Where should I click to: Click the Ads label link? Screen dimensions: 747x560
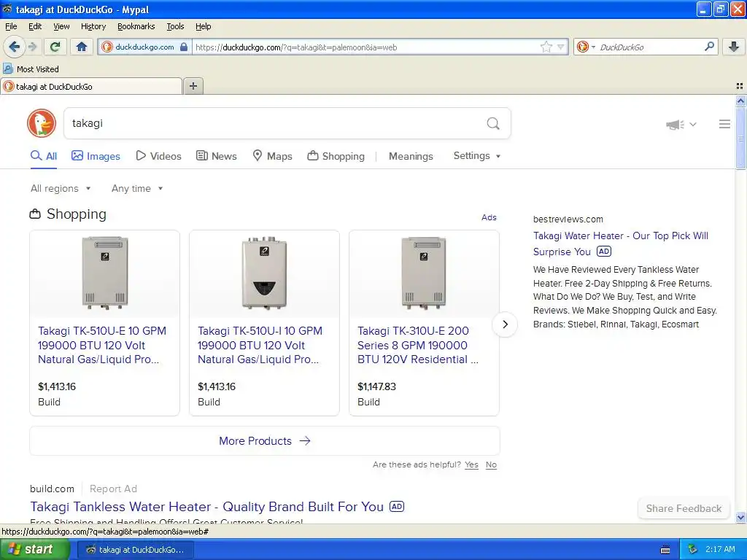[x=489, y=217]
